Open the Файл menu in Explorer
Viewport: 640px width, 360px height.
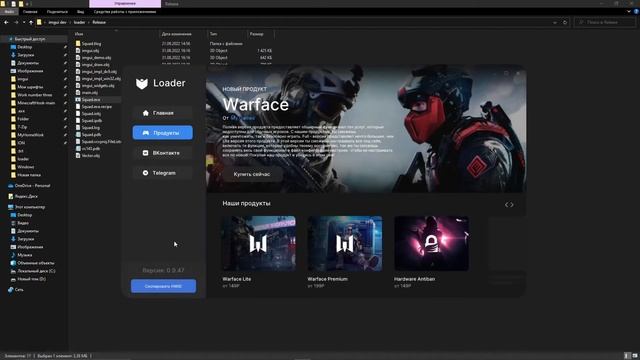9,11
